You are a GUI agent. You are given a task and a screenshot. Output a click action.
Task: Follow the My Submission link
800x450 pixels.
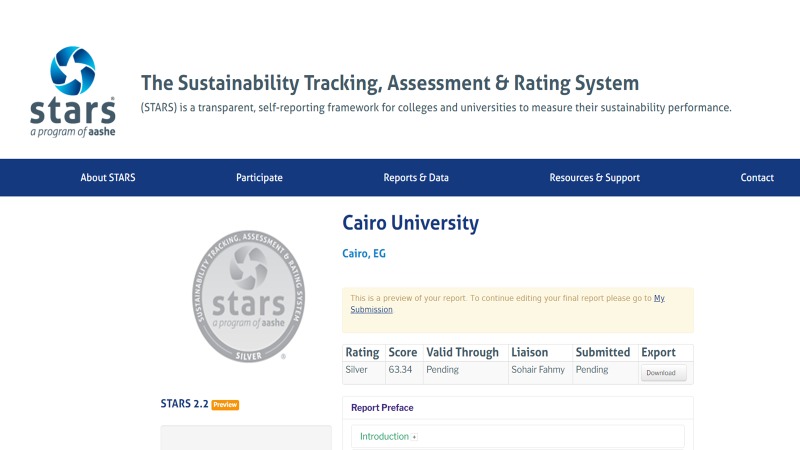[x=371, y=309]
